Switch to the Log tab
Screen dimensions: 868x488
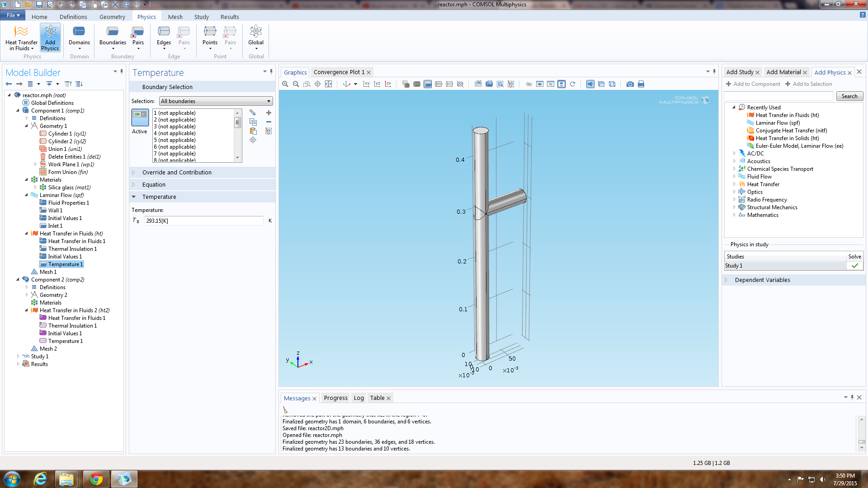click(x=359, y=398)
